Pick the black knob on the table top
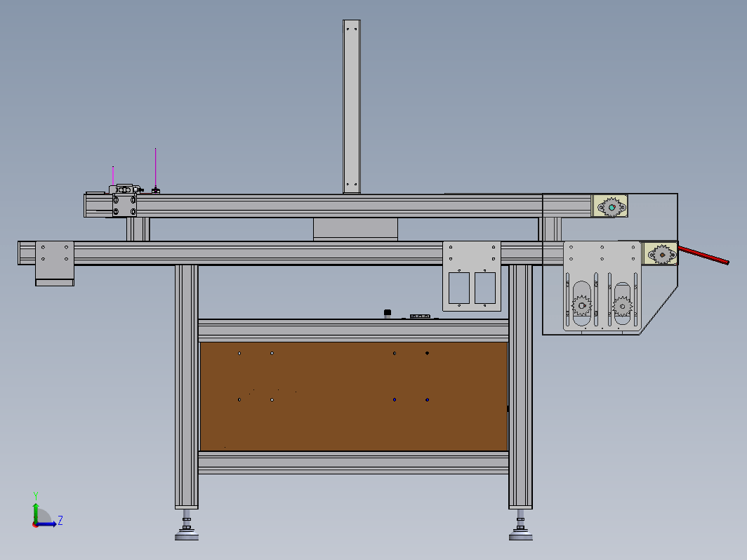Viewport: 747px width, 560px height. point(388,314)
